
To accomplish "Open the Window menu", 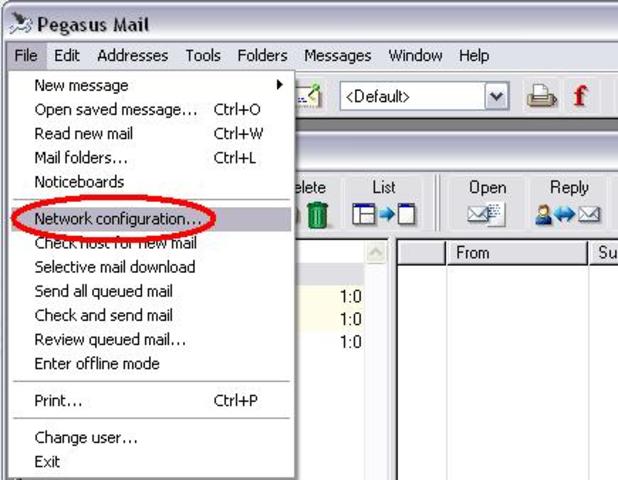I will coord(415,56).
